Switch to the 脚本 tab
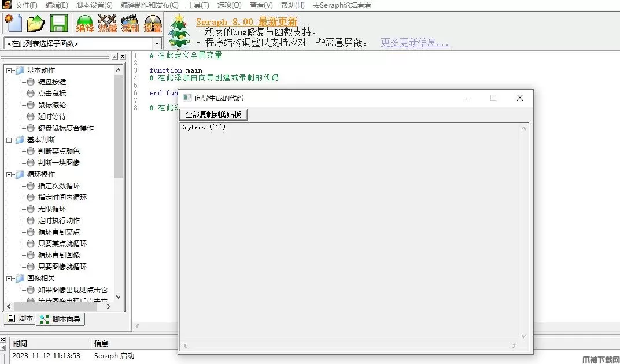 coord(20,318)
